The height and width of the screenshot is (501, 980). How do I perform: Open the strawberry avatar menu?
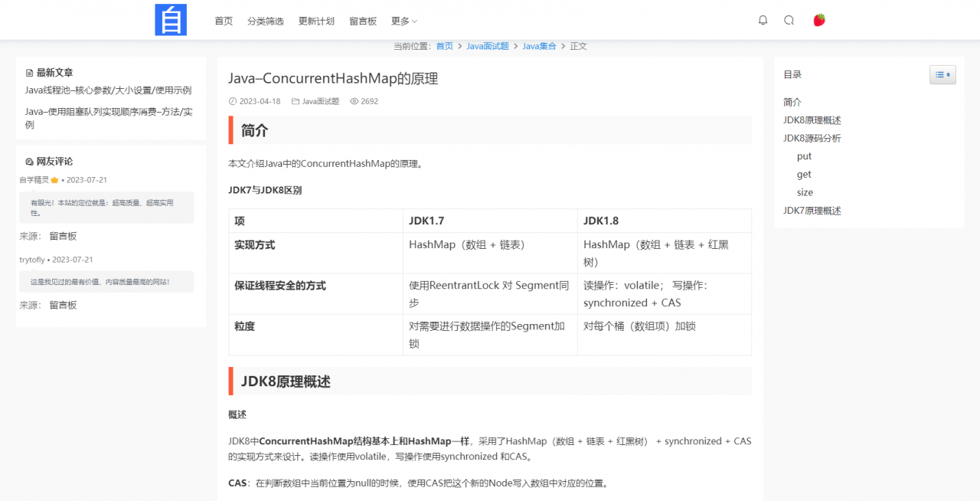coord(818,20)
